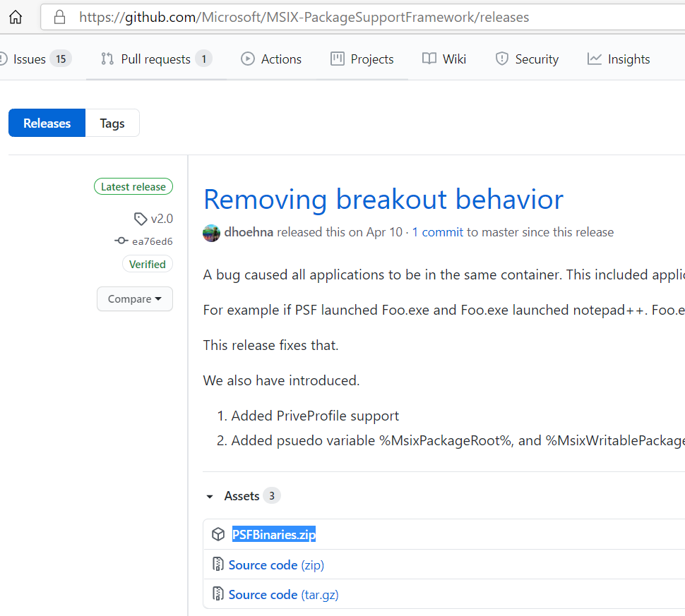Click the browser Home icon
This screenshot has height=616, width=685.
pyautogui.click(x=16, y=17)
